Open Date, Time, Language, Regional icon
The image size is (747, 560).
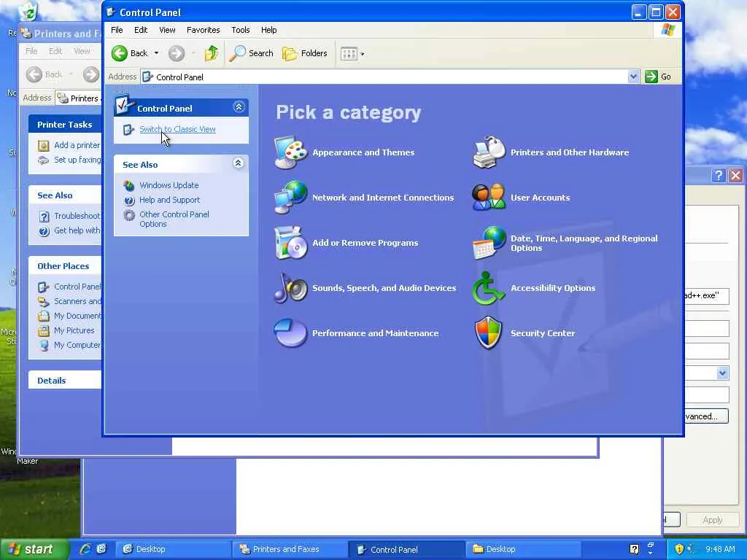pos(489,243)
